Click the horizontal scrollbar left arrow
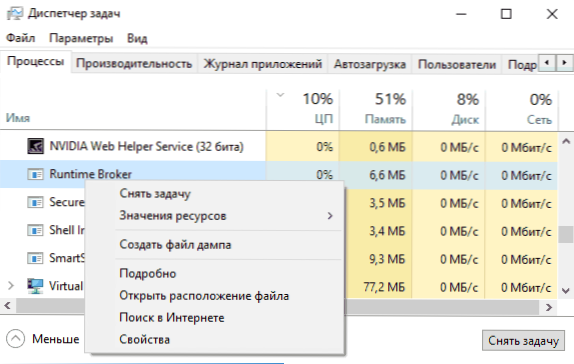The height and width of the screenshot is (364, 574). pos(7,305)
